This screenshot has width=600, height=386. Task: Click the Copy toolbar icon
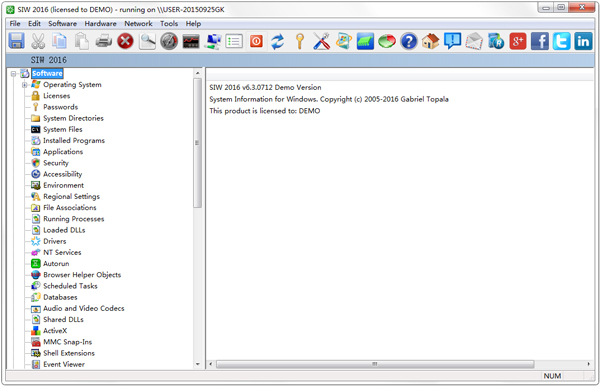(60, 41)
